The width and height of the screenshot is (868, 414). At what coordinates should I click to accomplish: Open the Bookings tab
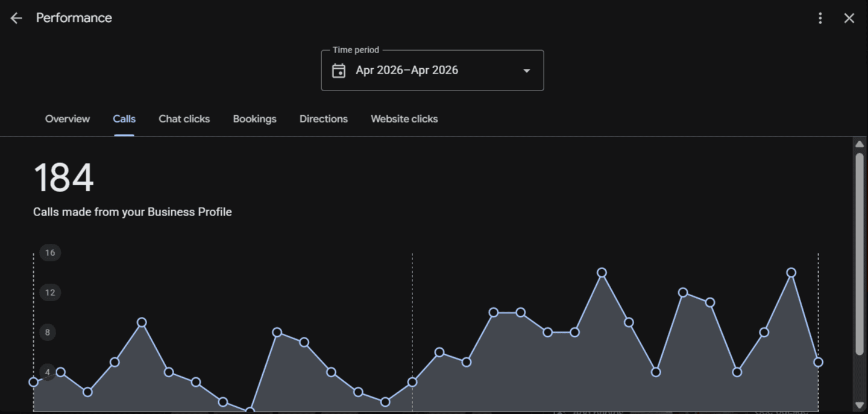point(254,119)
